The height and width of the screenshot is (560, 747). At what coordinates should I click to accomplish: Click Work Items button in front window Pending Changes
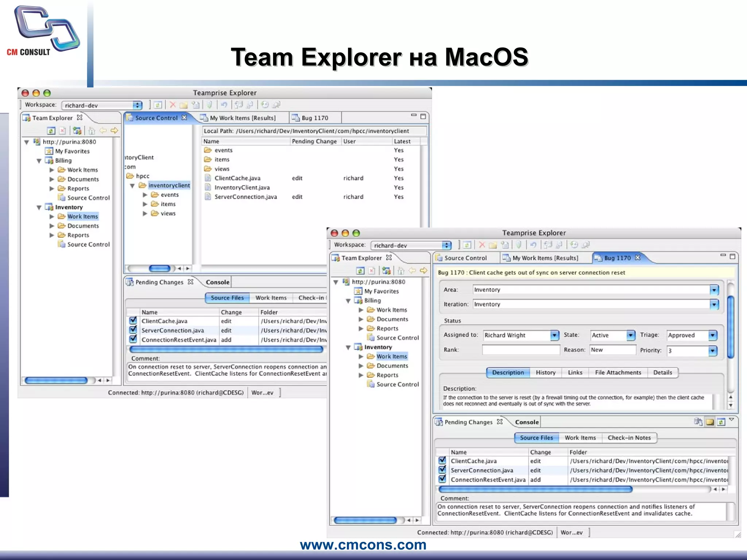pos(580,438)
